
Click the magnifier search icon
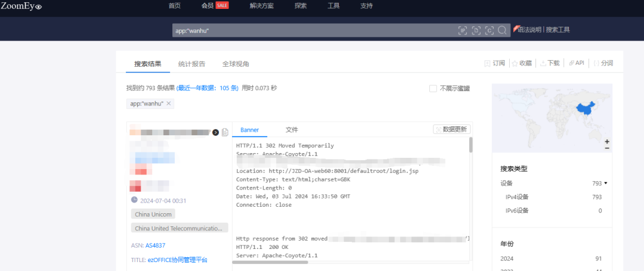point(502,30)
